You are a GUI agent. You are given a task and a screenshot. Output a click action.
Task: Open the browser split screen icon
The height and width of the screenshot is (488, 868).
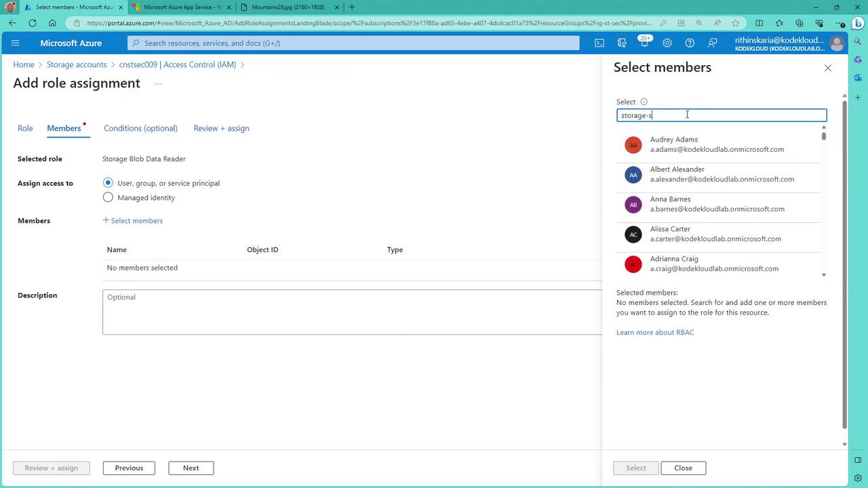point(759,23)
